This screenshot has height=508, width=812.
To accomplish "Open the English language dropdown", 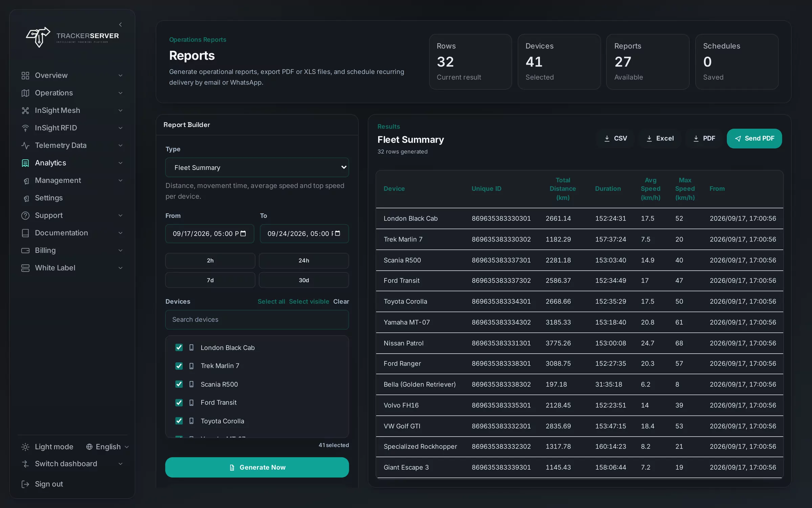I will 108,447.
